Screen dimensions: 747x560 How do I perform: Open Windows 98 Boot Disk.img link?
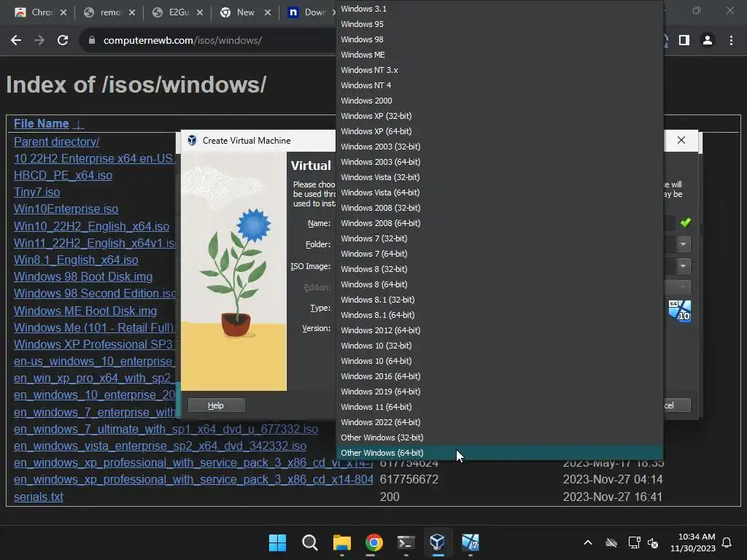click(x=83, y=276)
